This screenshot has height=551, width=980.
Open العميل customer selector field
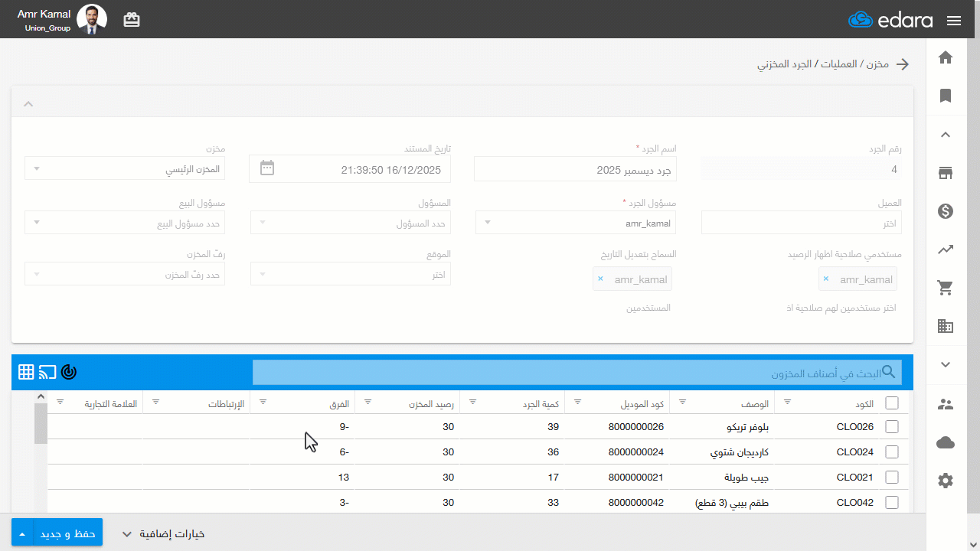(802, 223)
